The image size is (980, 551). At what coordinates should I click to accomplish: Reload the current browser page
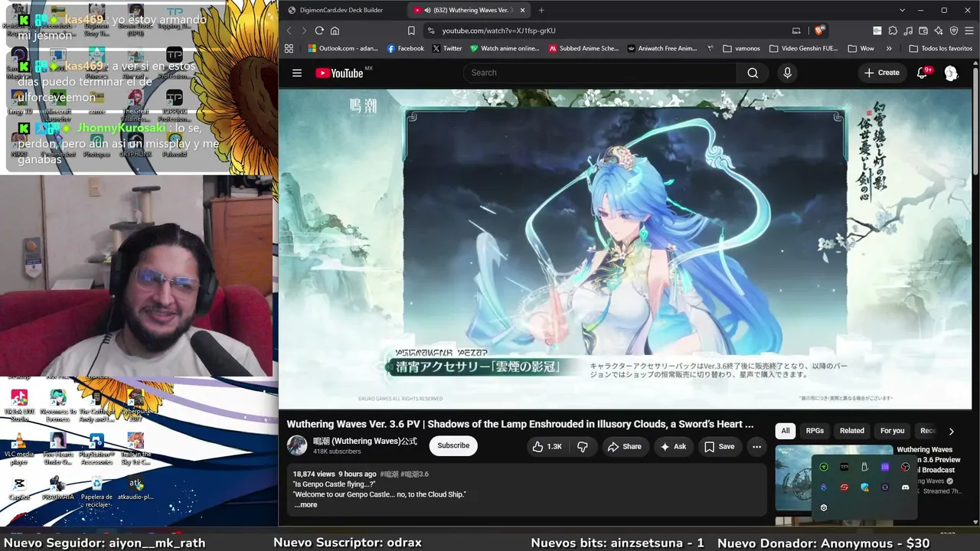tap(319, 31)
